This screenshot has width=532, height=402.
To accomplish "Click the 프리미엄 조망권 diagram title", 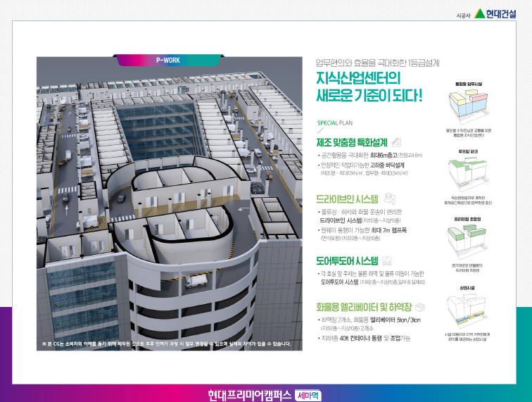I will pyautogui.click(x=467, y=220).
